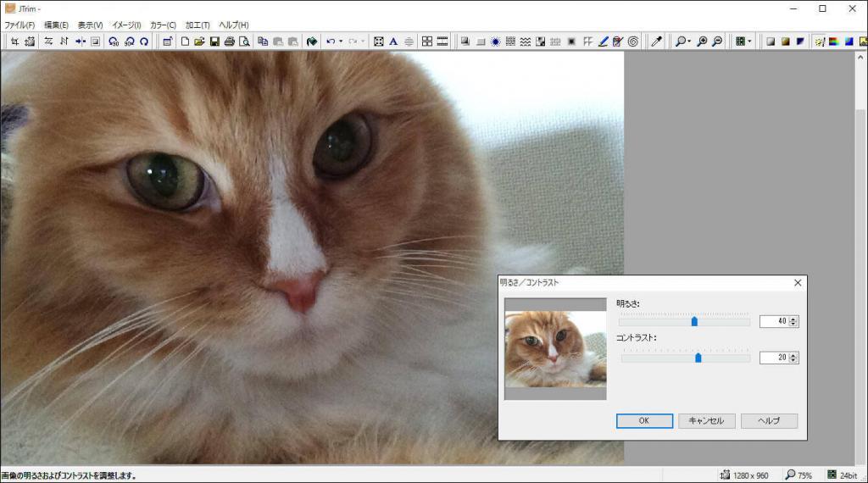Image resolution: width=868 pixels, height=483 pixels.
Task: Click the zoom in magnifier icon
Action: click(x=702, y=42)
